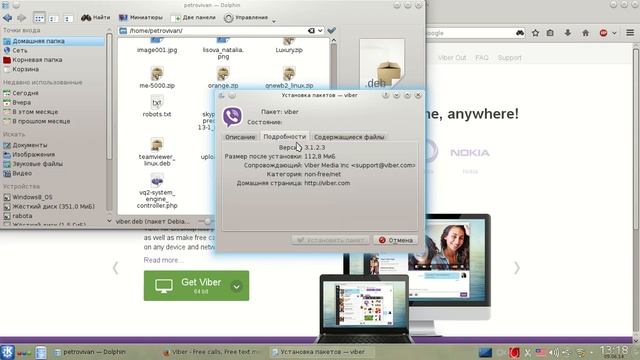Show files used В прошлом месяце
Image resolution: width=640 pixels, height=360 pixels.
coord(37,121)
